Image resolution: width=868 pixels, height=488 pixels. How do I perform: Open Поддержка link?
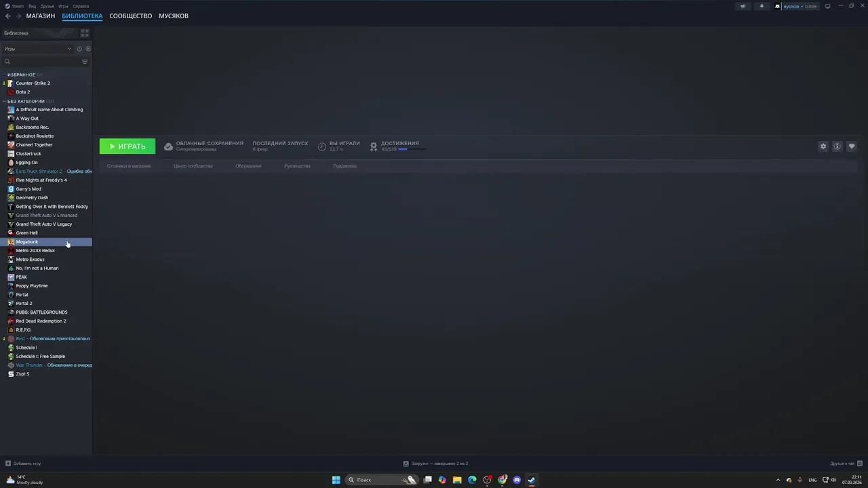[344, 166]
